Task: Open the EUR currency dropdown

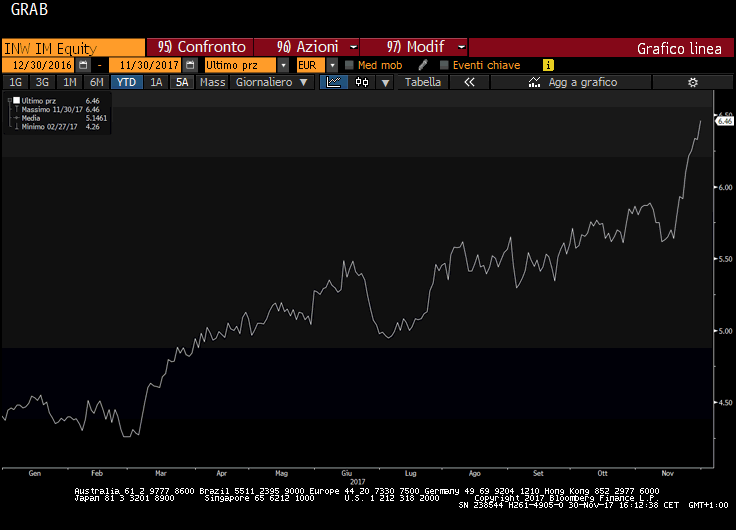Action: click(330, 65)
